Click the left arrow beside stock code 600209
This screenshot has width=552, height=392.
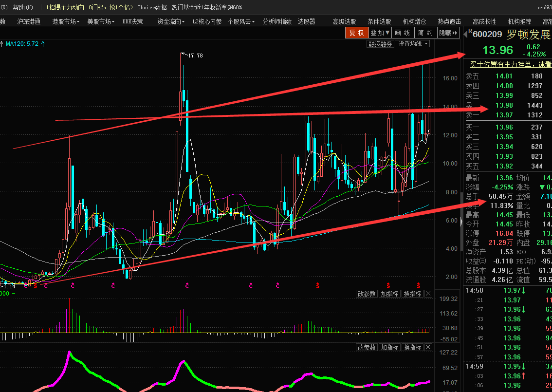(x=465, y=34)
